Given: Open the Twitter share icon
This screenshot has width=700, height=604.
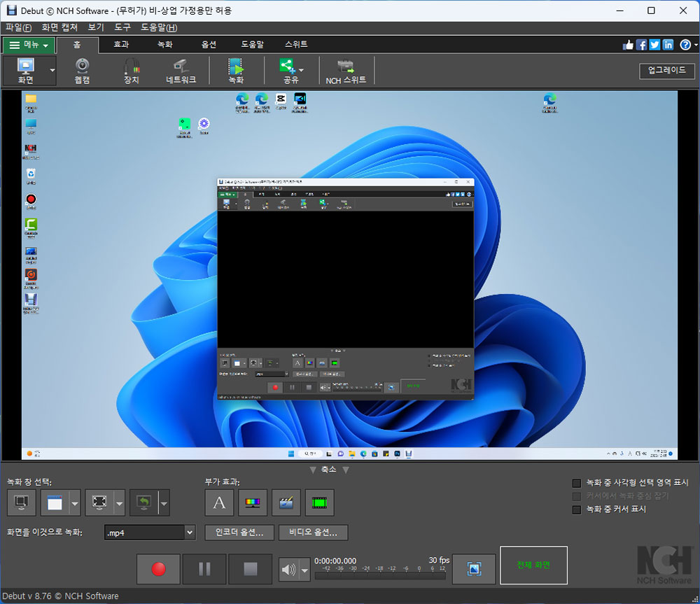Looking at the screenshot, I should click(x=654, y=45).
